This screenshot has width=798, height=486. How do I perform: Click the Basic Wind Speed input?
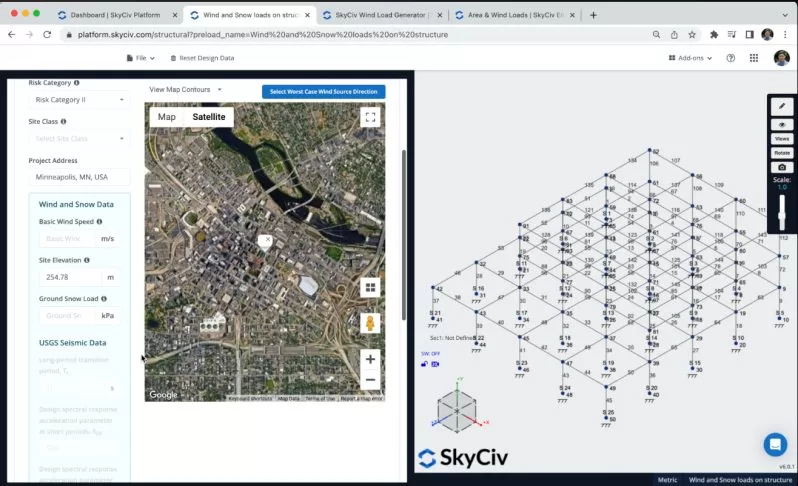pyautogui.click(x=67, y=239)
